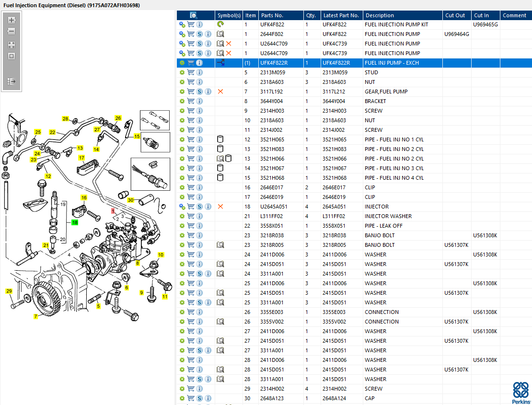
Task: Select callout 10 in the diagram
Action: coord(161,255)
